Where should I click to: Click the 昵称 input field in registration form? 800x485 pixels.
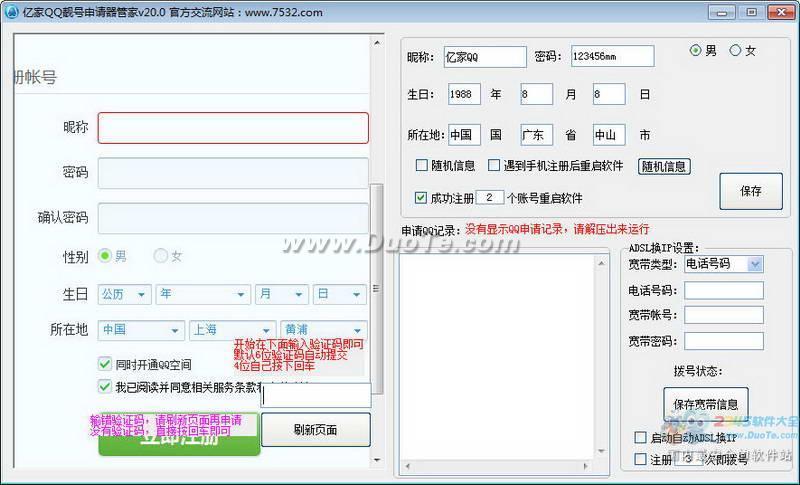(x=233, y=127)
